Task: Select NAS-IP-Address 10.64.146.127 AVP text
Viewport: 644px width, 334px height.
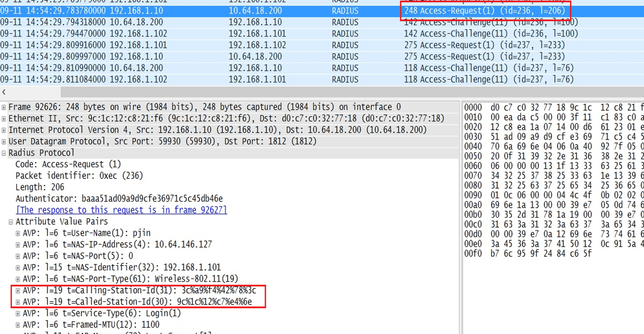Action: [117, 245]
